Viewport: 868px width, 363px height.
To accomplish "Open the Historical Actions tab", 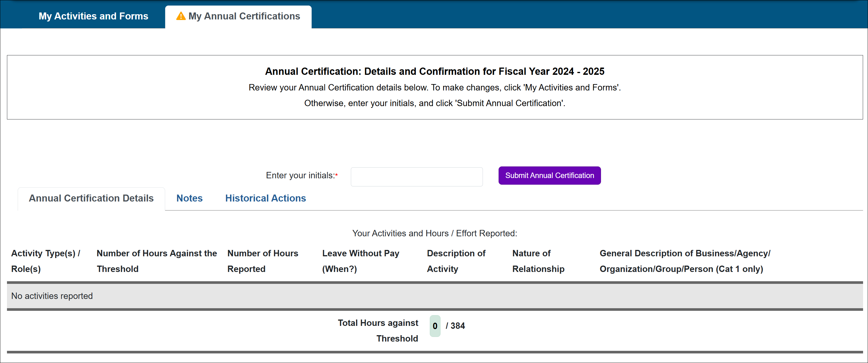I will coord(265,198).
